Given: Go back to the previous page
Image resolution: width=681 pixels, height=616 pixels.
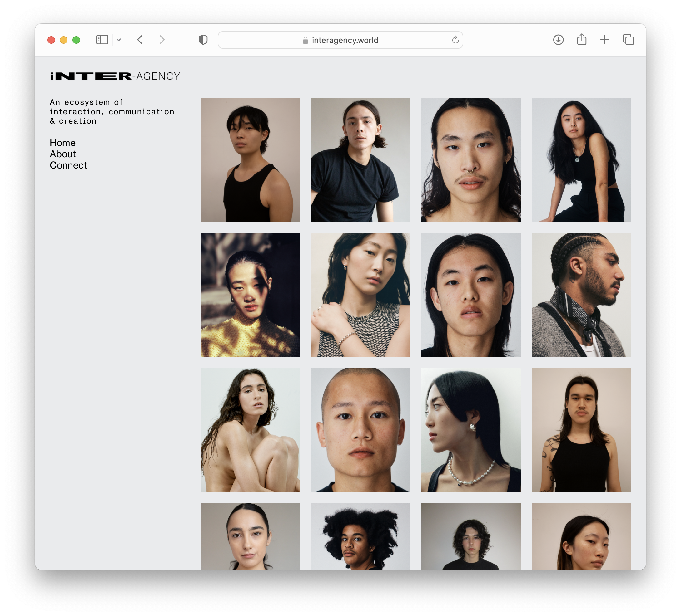Looking at the screenshot, I should (x=140, y=40).
